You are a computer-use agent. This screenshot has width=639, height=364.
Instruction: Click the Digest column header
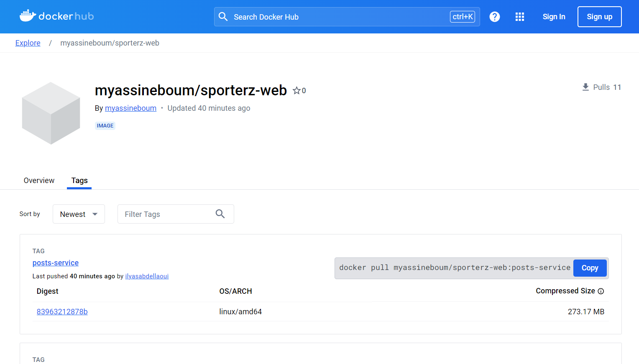pos(47,291)
